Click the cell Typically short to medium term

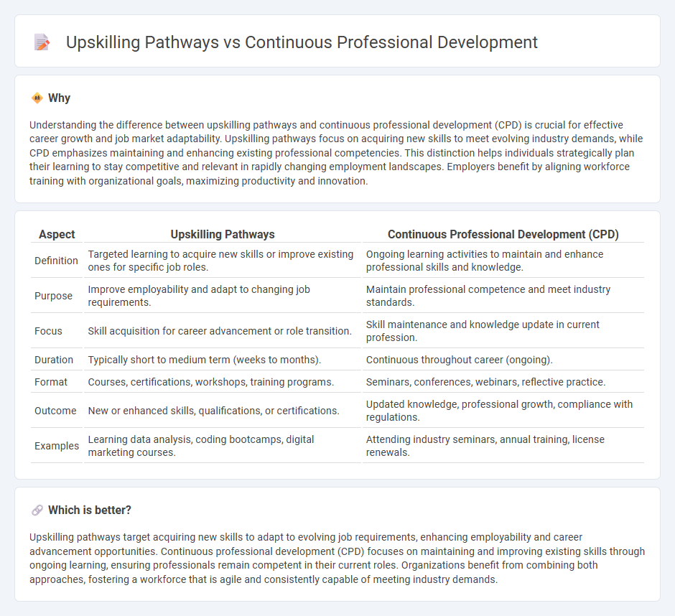pyautogui.click(x=223, y=360)
